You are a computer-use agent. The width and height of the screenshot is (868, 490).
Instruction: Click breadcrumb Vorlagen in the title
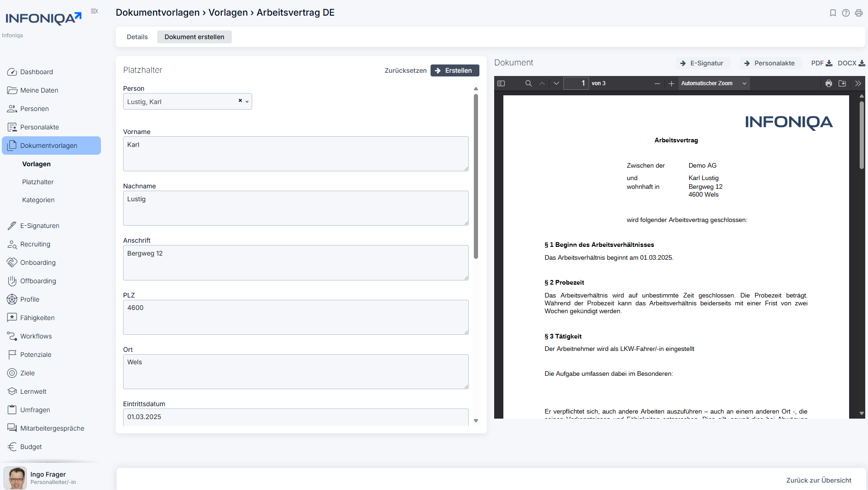click(228, 12)
